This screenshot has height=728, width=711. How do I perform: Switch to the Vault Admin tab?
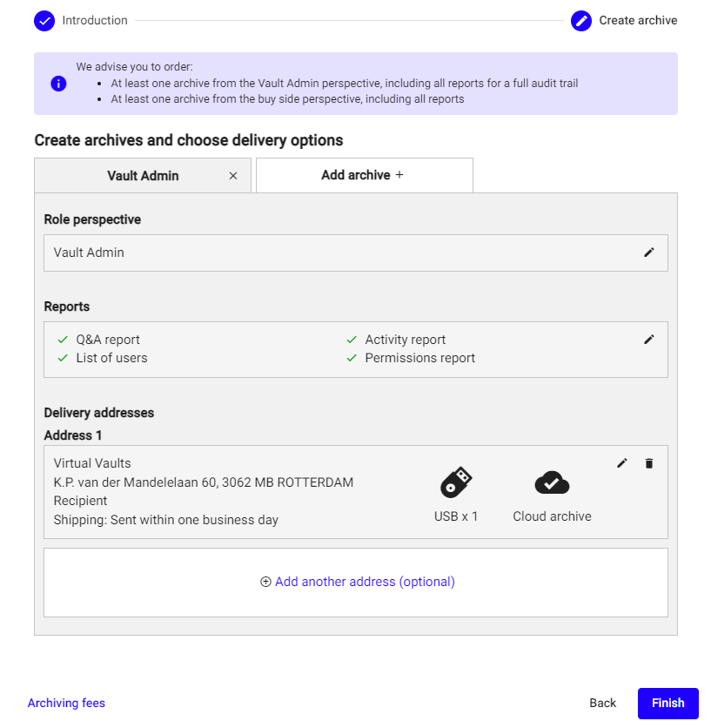click(143, 176)
